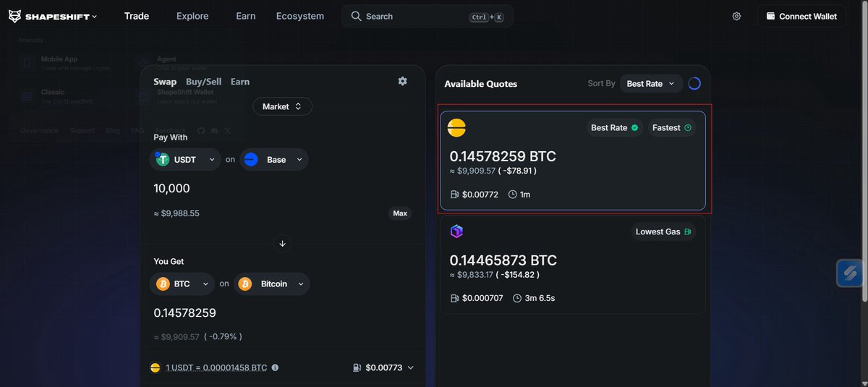
Task: Open the global settings gear in header
Action: pyautogui.click(x=736, y=16)
